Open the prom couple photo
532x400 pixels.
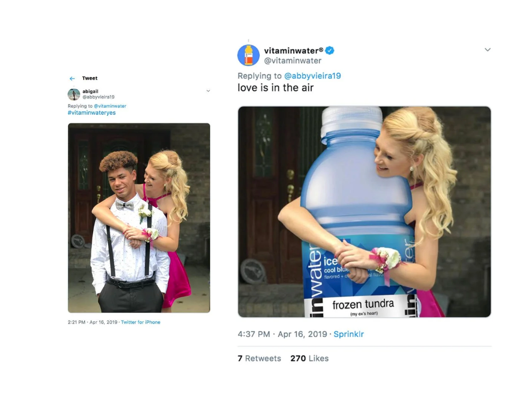(139, 218)
